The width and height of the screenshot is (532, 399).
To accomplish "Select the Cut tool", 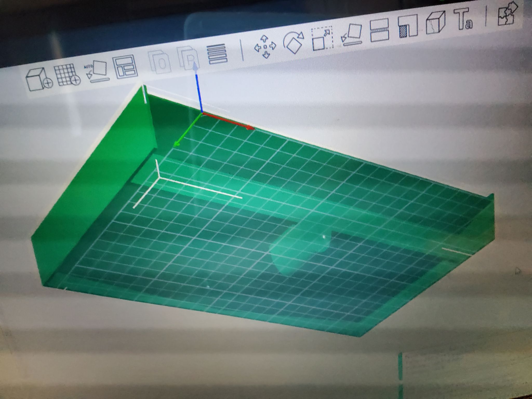I will (x=379, y=30).
